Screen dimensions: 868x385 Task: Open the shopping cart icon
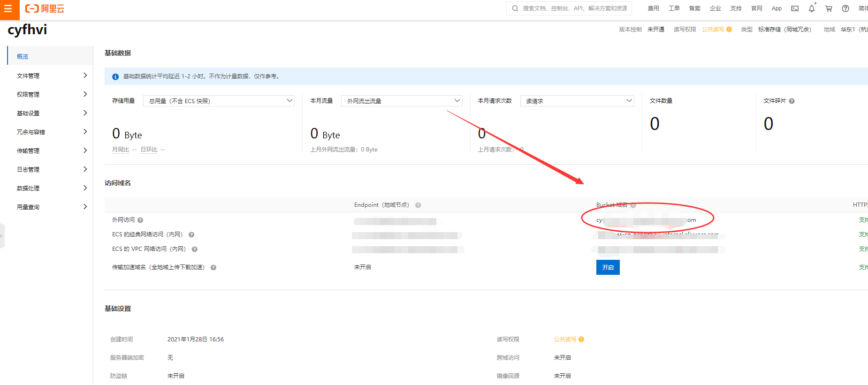pos(829,8)
